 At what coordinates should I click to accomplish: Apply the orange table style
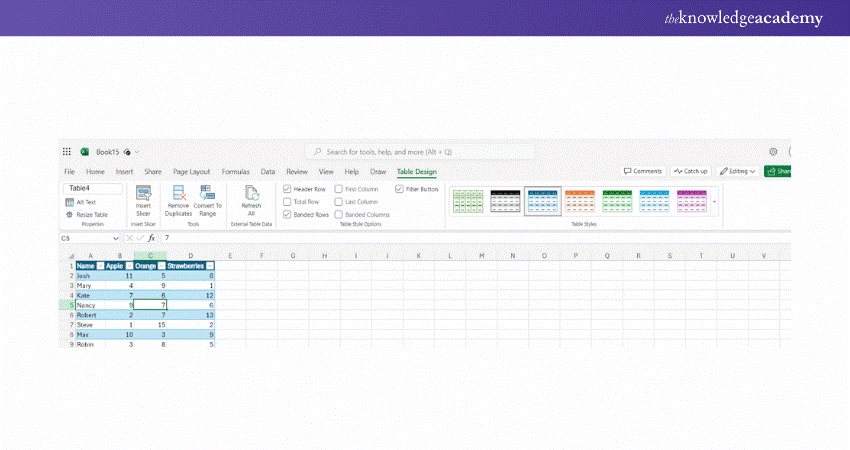tap(579, 201)
